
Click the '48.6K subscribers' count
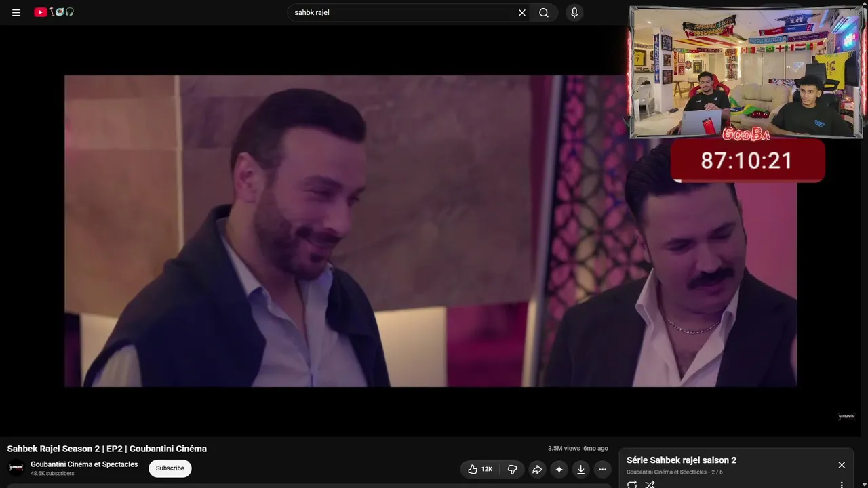(52, 474)
